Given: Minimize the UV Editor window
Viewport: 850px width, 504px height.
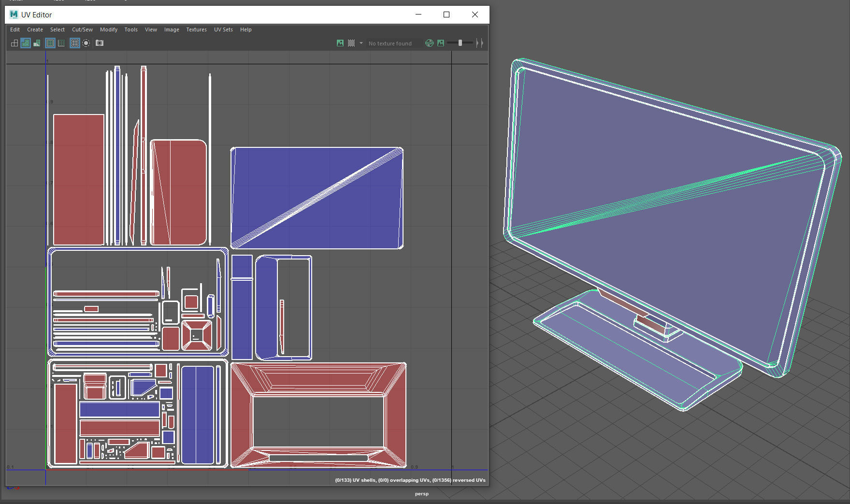Looking at the screenshot, I should click(x=418, y=14).
